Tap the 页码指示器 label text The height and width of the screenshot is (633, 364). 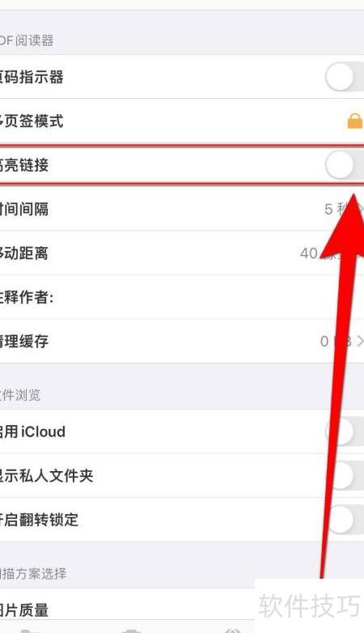click(32, 77)
